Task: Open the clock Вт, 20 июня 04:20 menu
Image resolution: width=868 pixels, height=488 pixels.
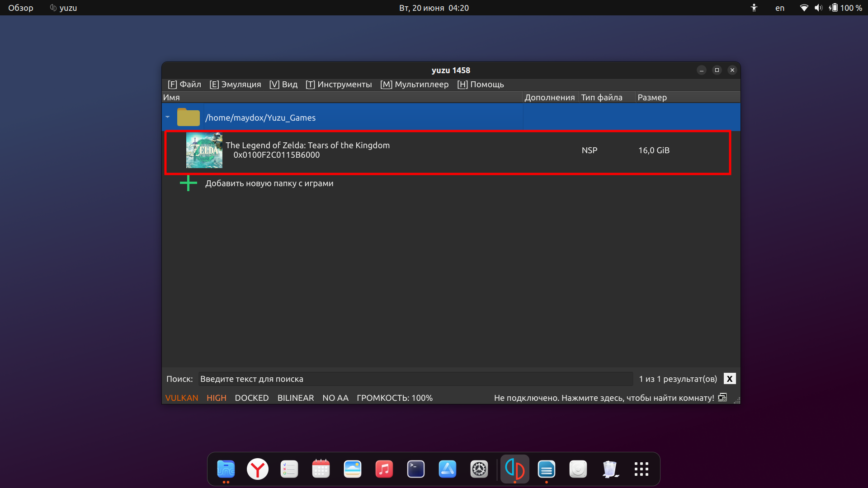Action: (x=434, y=8)
